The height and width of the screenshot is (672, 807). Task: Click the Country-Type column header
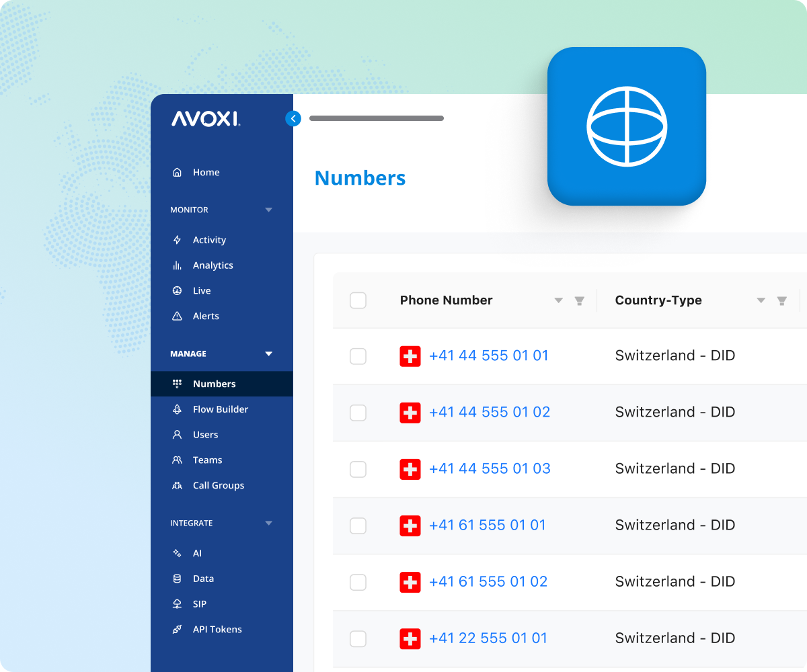tap(658, 300)
